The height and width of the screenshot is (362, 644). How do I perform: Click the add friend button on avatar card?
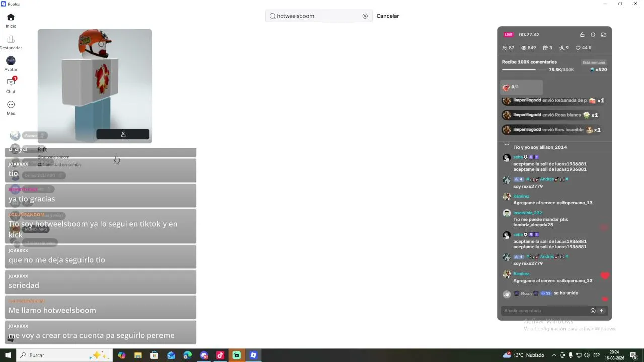[x=123, y=134]
